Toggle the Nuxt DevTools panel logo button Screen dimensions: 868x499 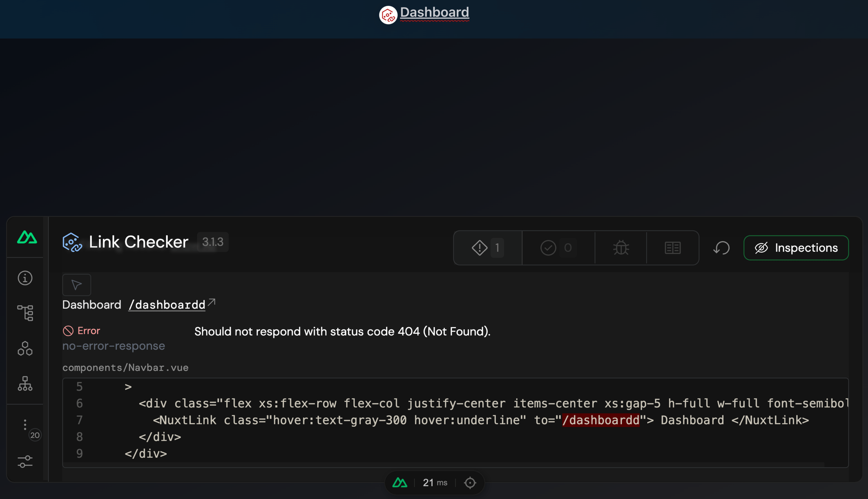tap(400, 483)
